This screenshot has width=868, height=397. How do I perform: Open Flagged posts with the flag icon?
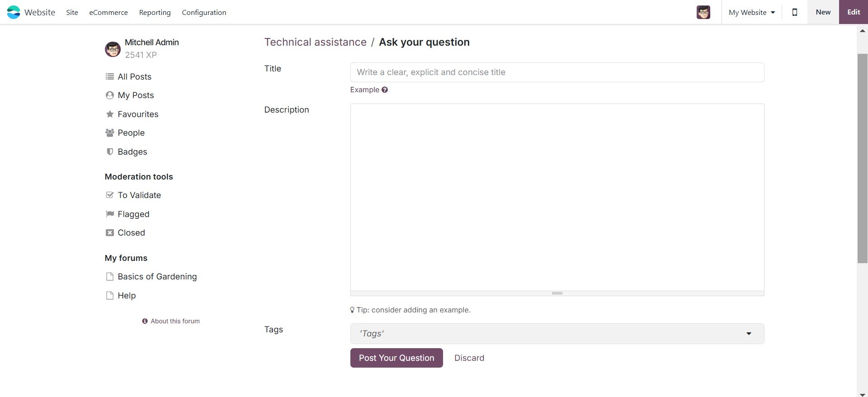(109, 214)
